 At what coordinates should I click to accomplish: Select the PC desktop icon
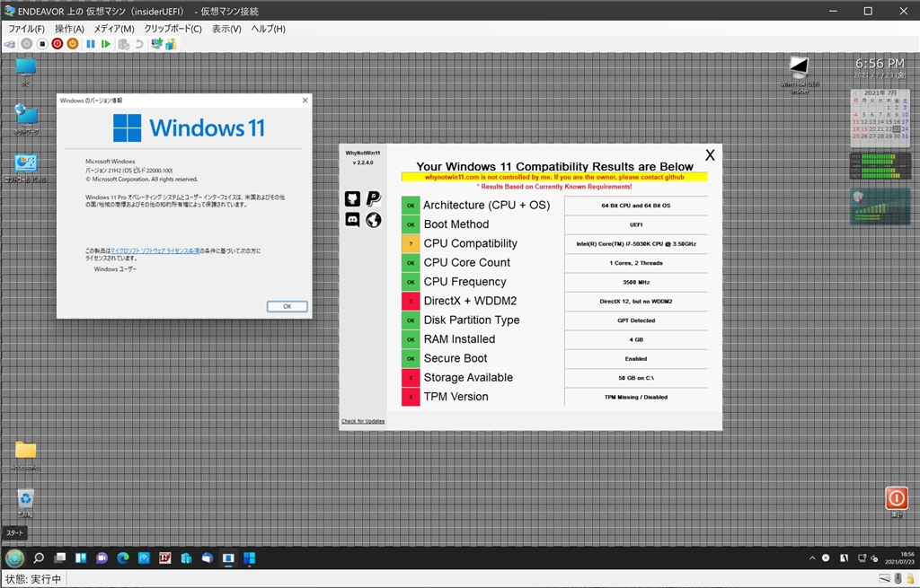tap(25, 72)
